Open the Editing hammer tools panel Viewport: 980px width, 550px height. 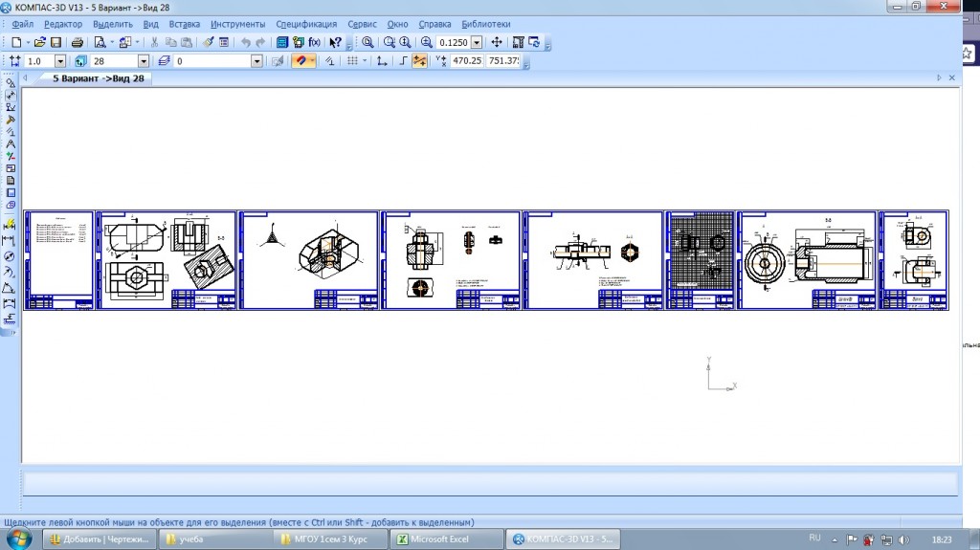10,120
